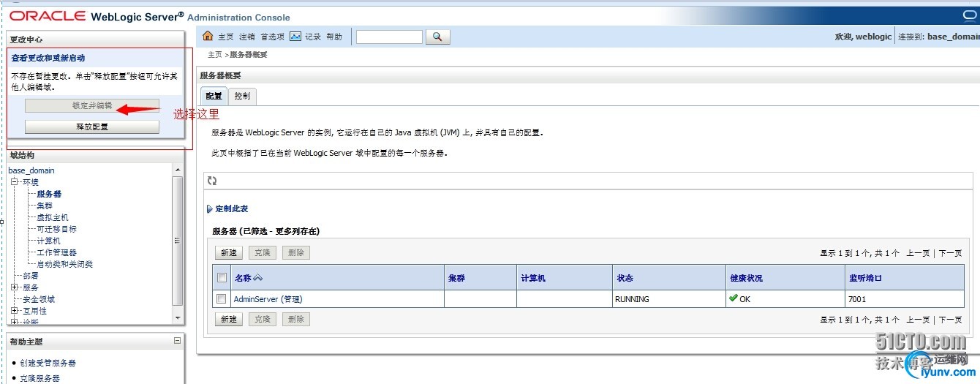This screenshot has width=980, height=384.
Task: Select 部署 in the domain tree
Action: (x=31, y=276)
